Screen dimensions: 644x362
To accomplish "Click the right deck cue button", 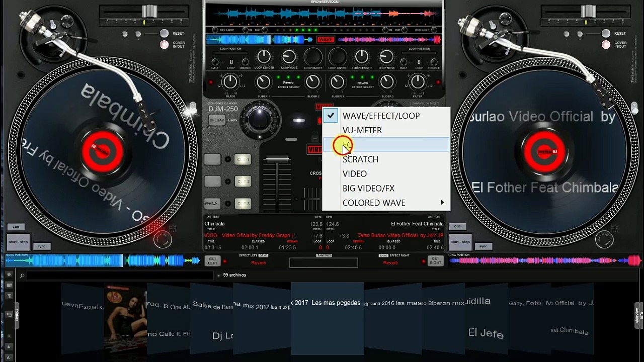I will pyautogui.click(x=458, y=227).
